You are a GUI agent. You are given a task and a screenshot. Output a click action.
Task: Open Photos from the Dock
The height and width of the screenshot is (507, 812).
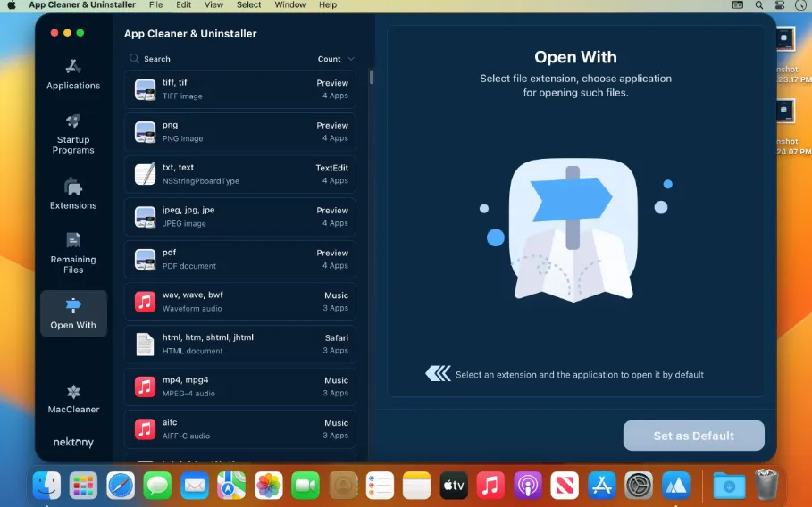269,486
